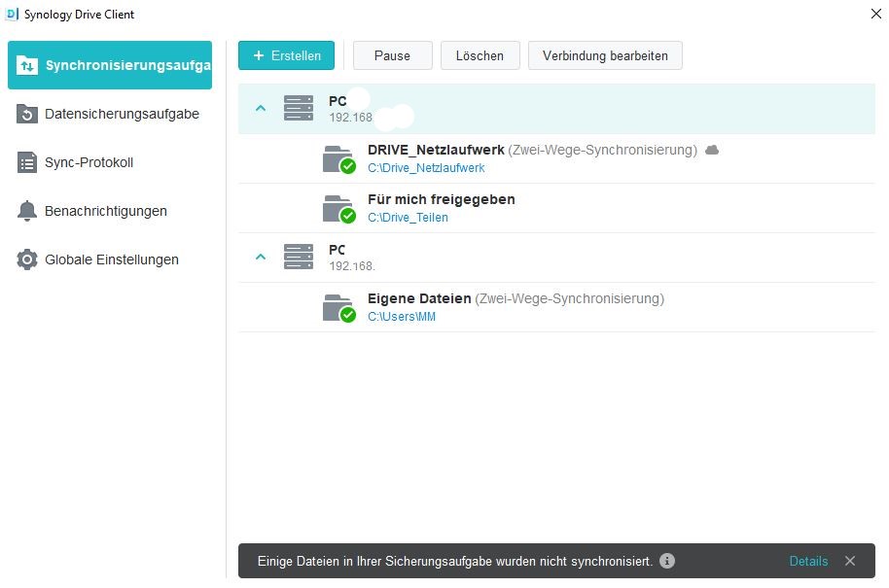This screenshot has height=588, width=889.
Task: Click the Synchronisierungsaufgabe sync arrows icon
Action: (26, 65)
